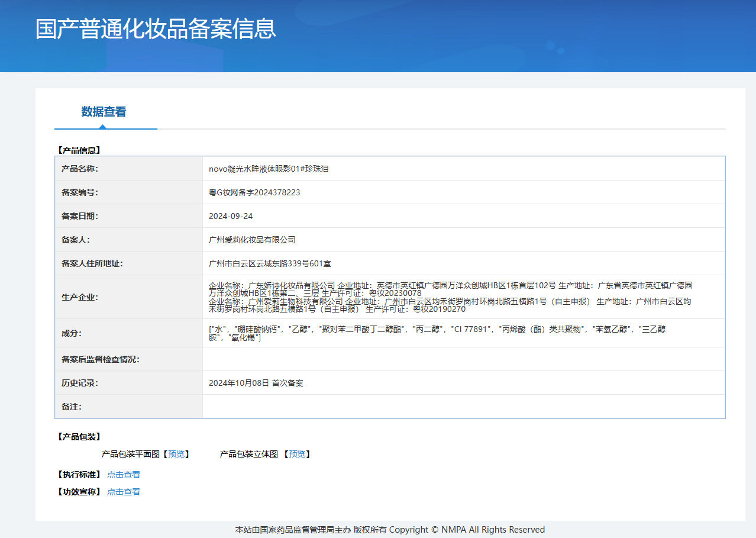Click the 备案人: row label
Screen dimensions: 756x538
tap(76, 240)
